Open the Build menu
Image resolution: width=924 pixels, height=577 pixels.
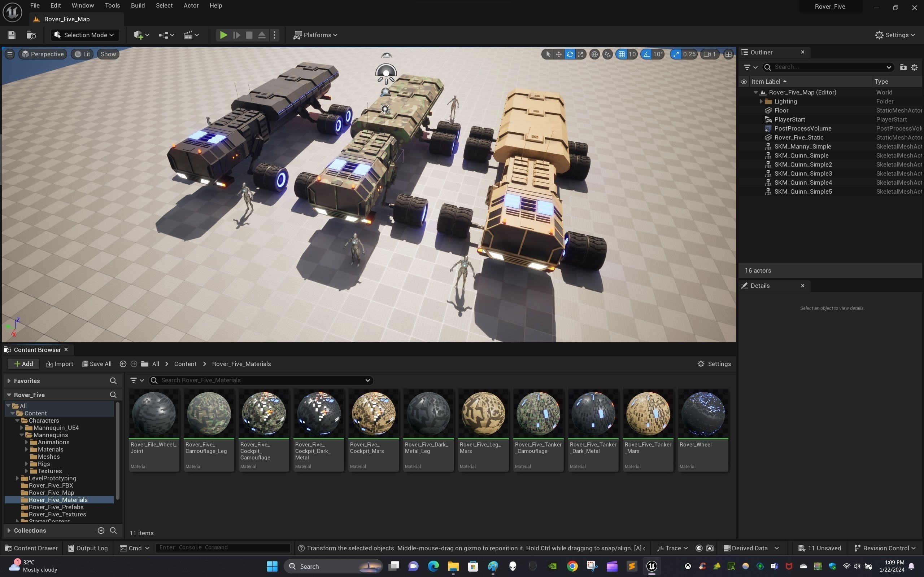tap(138, 5)
